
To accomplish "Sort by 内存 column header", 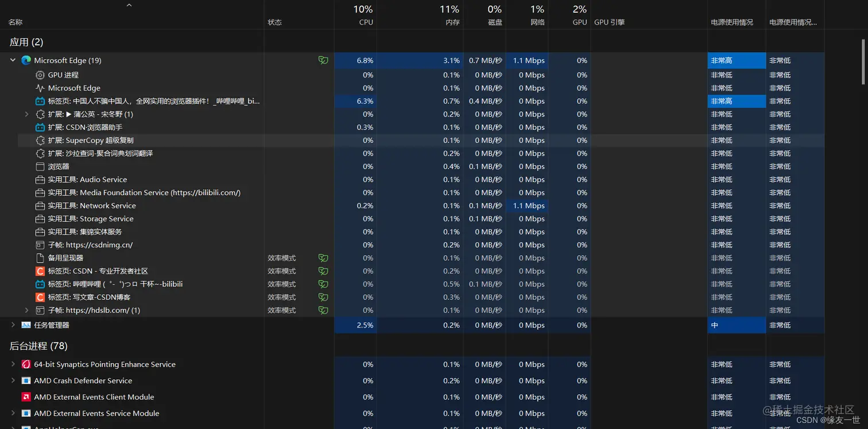I will point(452,22).
